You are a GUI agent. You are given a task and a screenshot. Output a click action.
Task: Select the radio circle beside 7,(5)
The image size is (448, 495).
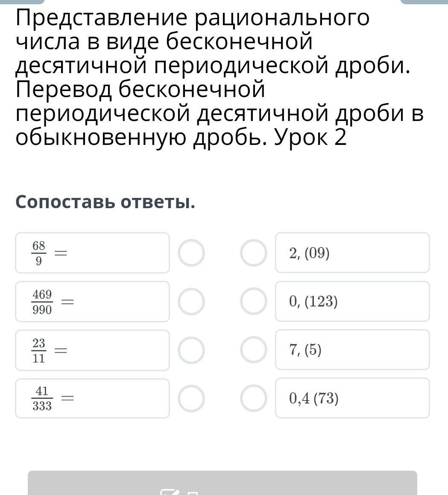coord(254,350)
